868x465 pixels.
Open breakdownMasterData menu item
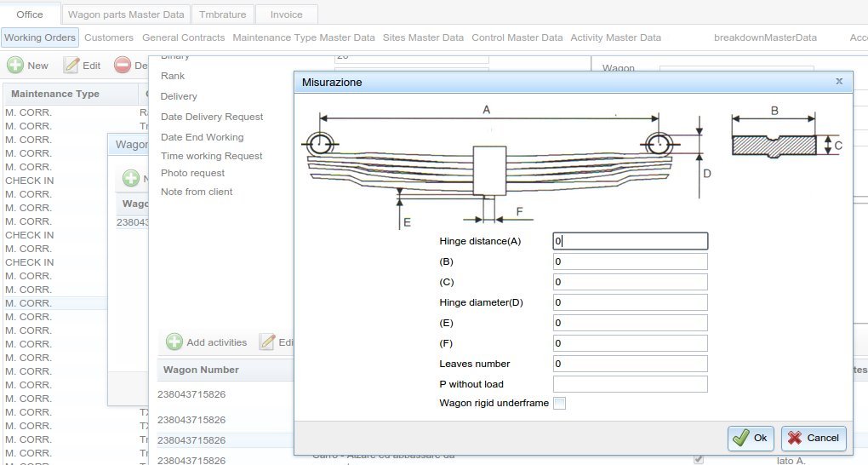(765, 37)
